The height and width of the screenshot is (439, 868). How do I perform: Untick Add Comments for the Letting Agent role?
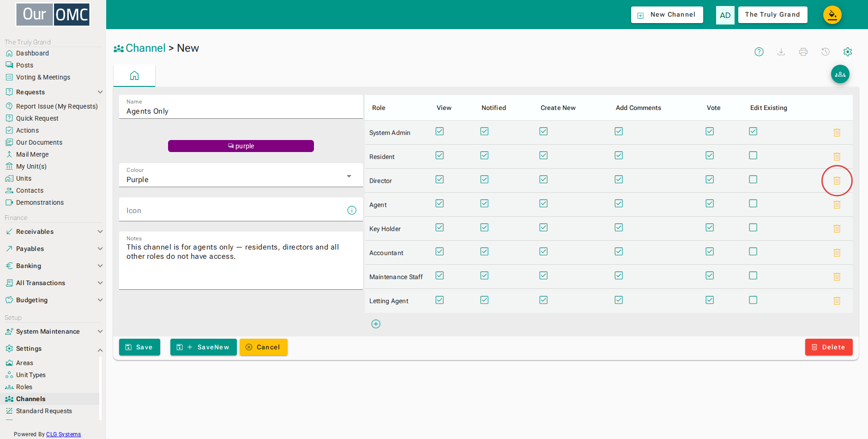click(619, 300)
